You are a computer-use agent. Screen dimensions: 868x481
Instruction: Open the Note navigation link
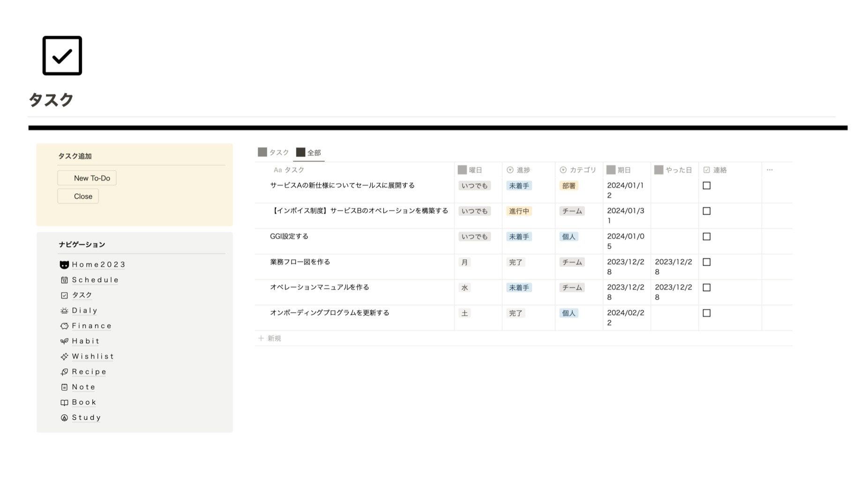click(x=83, y=387)
